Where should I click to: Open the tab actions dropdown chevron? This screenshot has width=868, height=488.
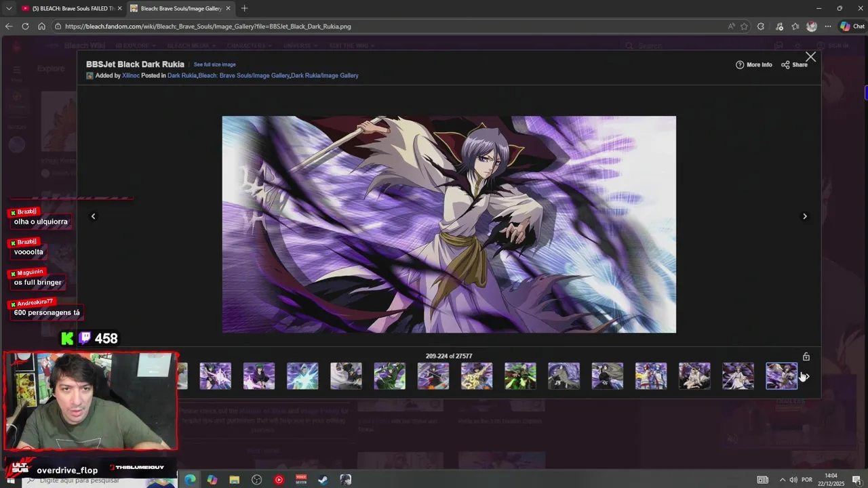[x=9, y=8]
